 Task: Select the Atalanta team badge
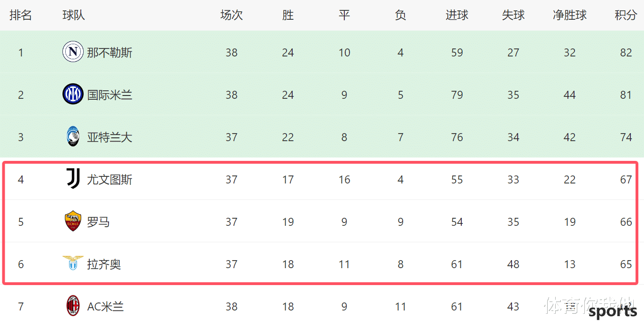(73, 136)
